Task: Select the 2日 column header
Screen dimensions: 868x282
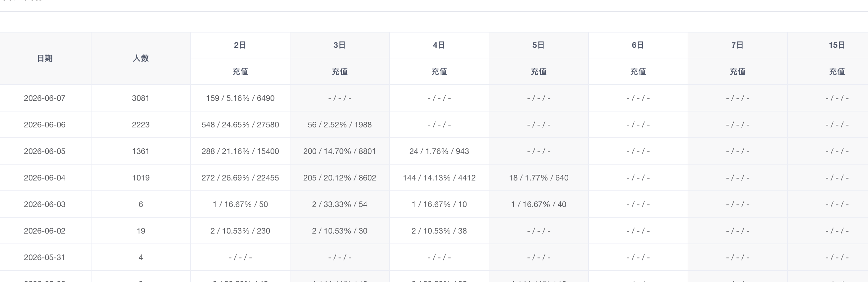Action: pos(240,45)
